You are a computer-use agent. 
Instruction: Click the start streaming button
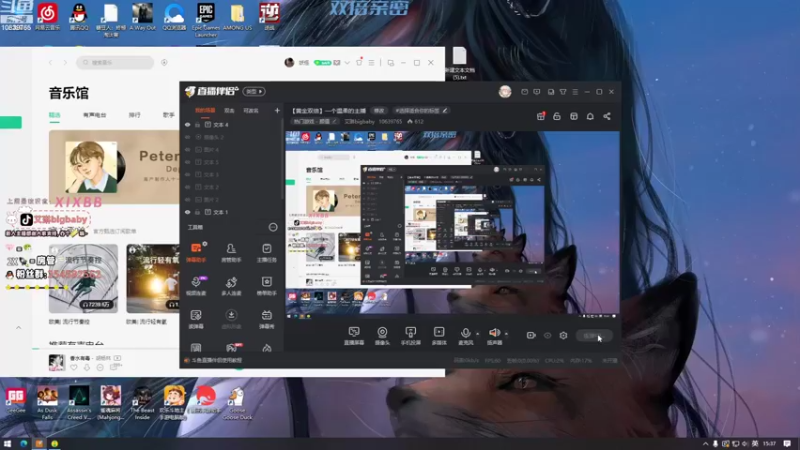(x=594, y=336)
